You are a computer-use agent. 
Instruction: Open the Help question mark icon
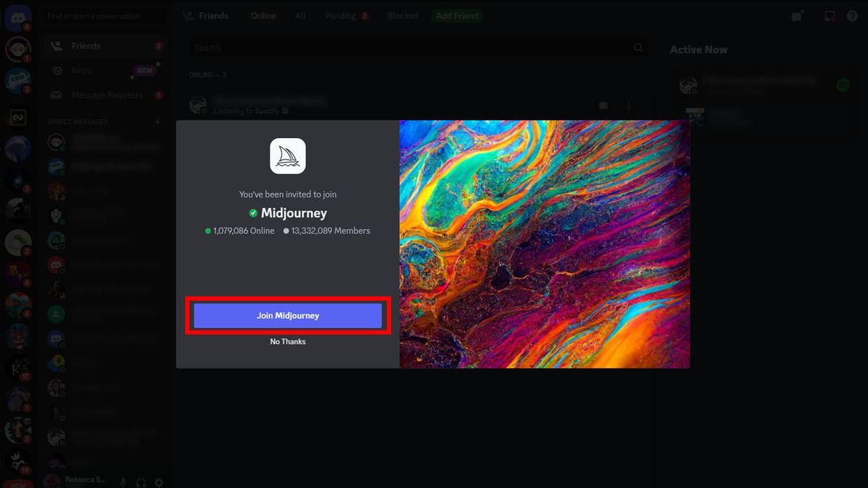[x=852, y=16]
